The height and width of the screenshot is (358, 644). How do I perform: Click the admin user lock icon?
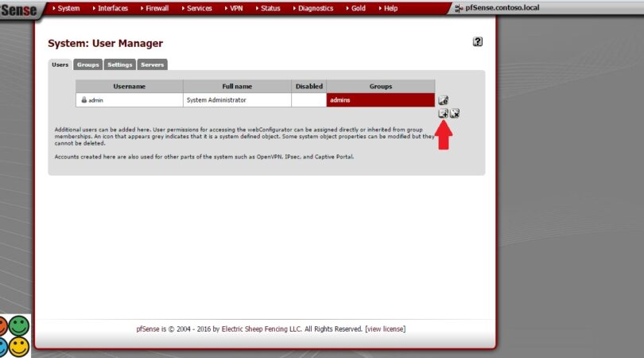click(83, 100)
